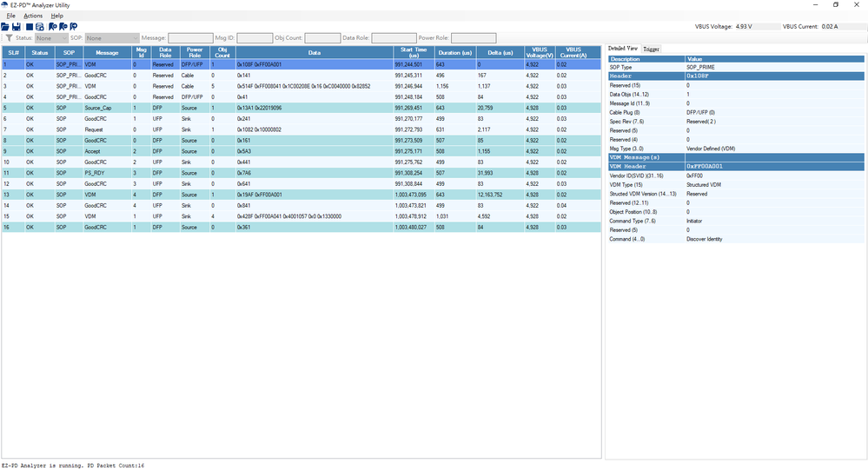Click the Power Role column header
Image resolution: width=868 pixels, height=470 pixels.
click(x=195, y=53)
